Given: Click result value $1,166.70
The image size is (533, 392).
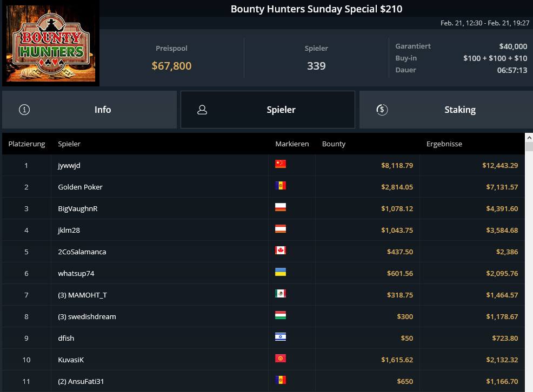Looking at the screenshot, I should (502, 382).
